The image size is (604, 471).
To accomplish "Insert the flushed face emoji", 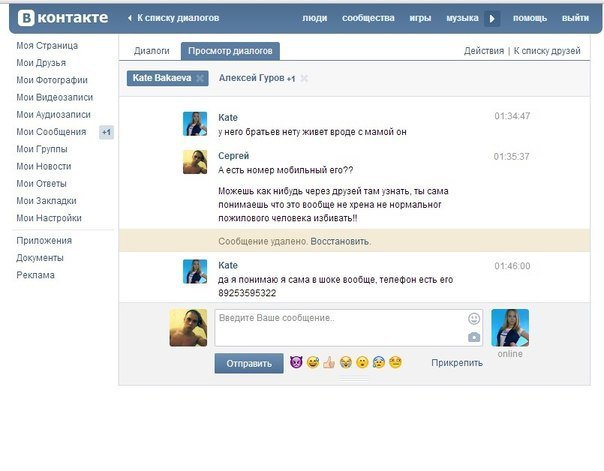I will (x=395, y=362).
